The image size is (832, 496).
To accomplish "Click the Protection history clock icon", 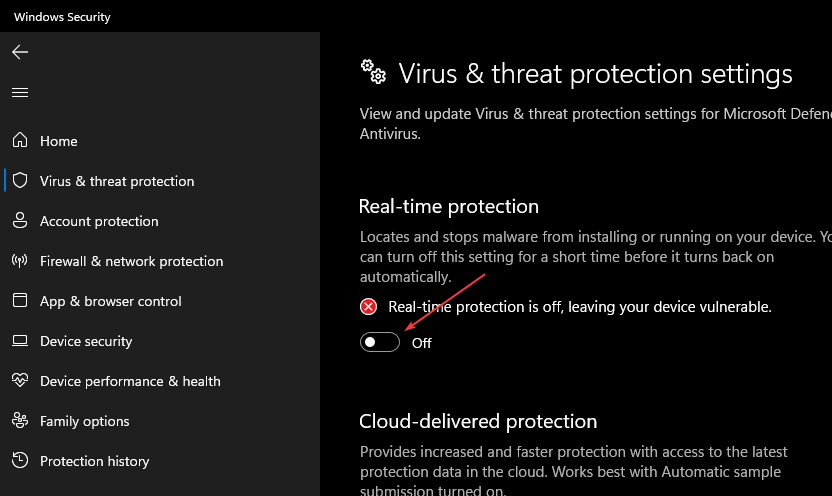I will pos(20,460).
